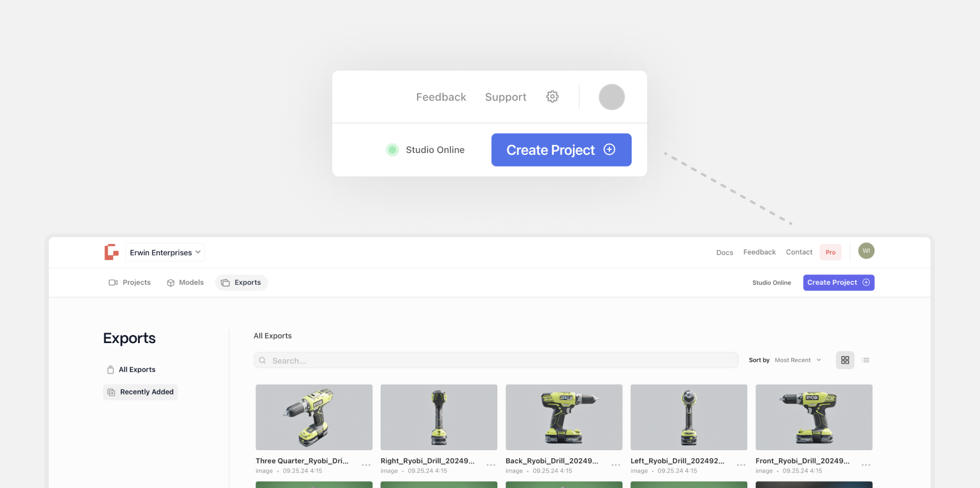The image size is (980, 488).
Task: Switch to list view
Action: [866, 360]
